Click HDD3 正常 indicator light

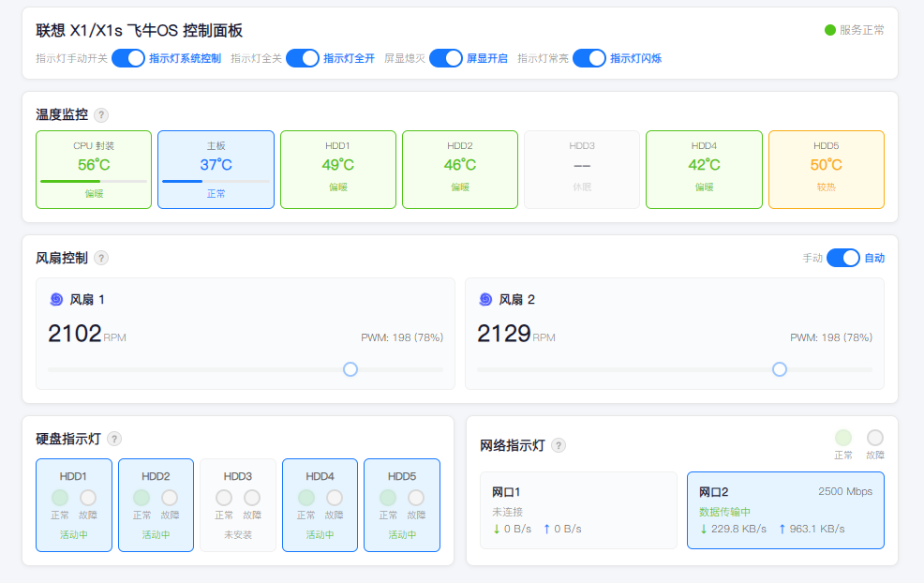click(x=224, y=498)
